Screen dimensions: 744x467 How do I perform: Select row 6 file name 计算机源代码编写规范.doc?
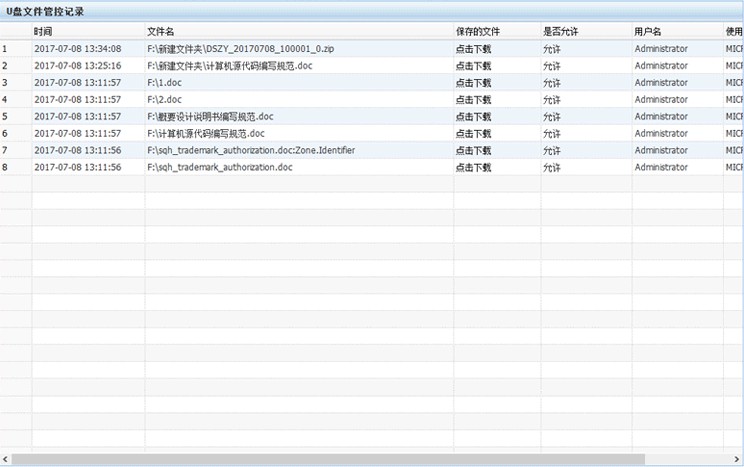tap(205, 134)
